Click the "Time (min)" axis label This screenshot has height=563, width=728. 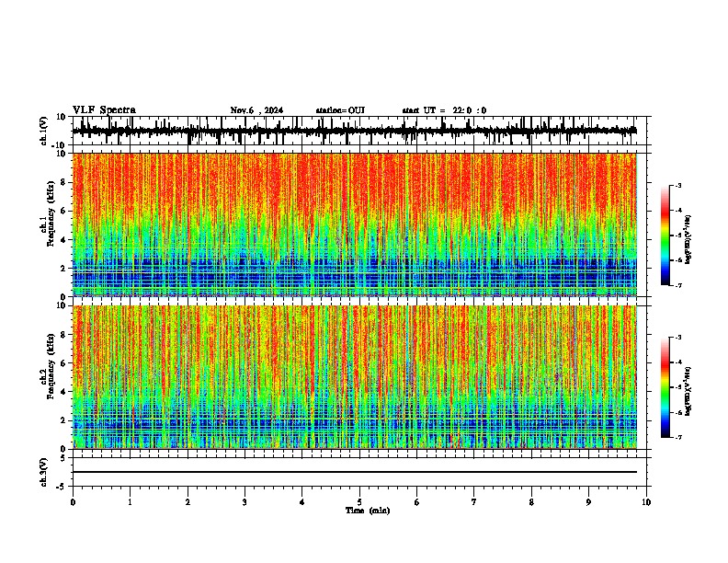(x=368, y=511)
